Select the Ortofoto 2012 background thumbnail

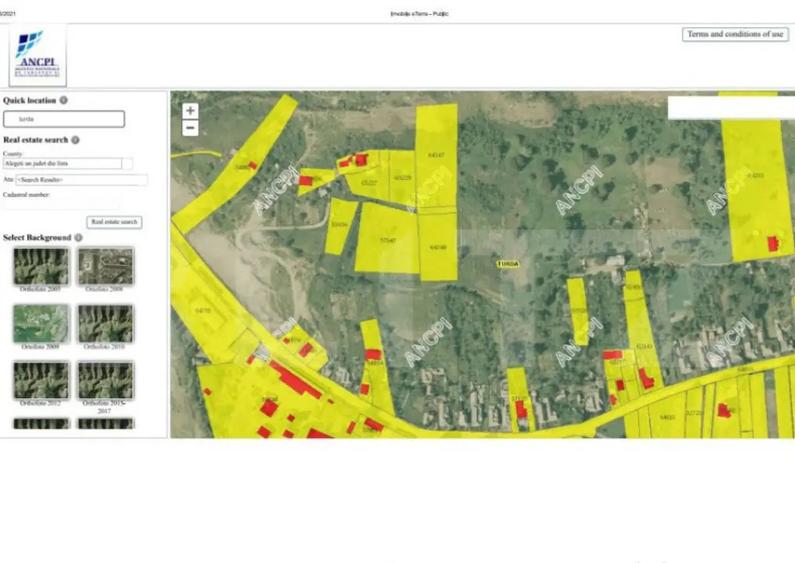pyautogui.click(x=41, y=380)
